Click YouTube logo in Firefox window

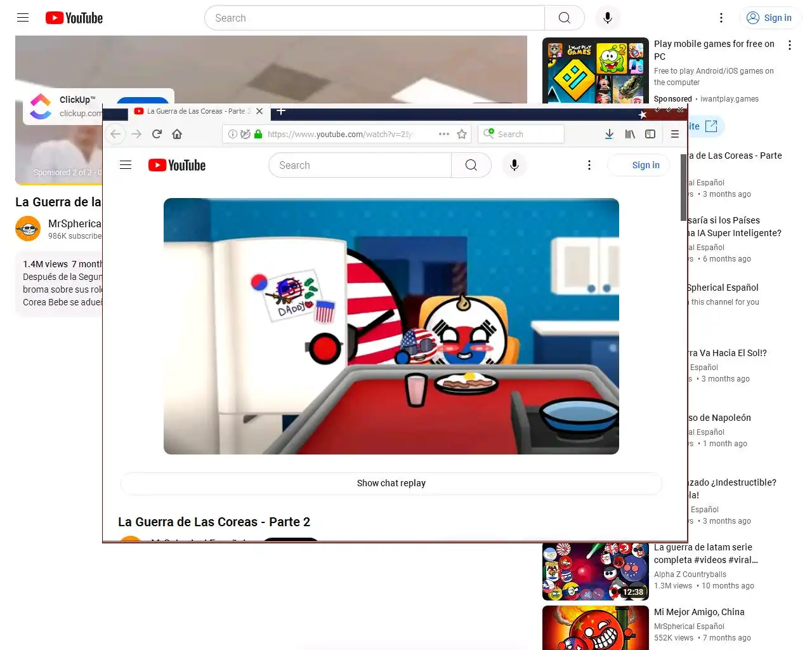(177, 165)
